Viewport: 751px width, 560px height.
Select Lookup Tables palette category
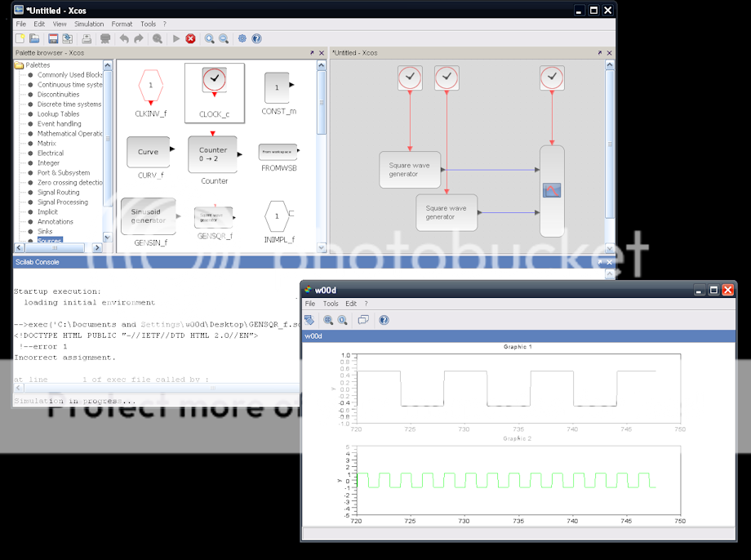click(x=59, y=114)
